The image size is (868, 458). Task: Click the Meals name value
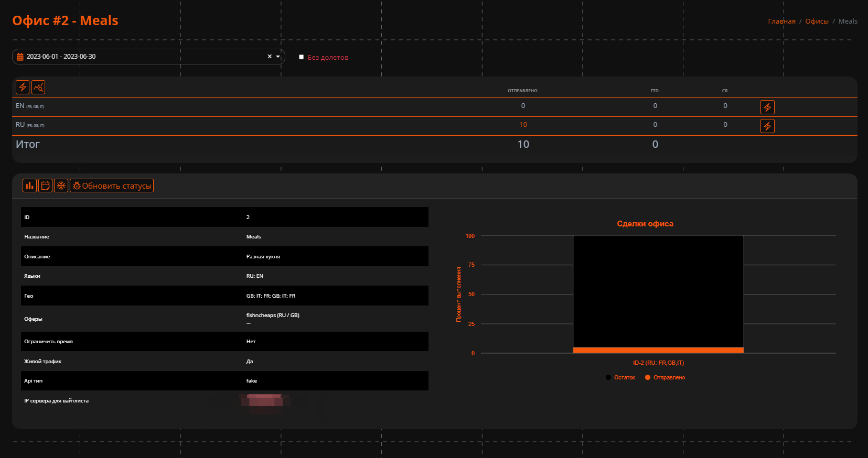[x=253, y=237]
